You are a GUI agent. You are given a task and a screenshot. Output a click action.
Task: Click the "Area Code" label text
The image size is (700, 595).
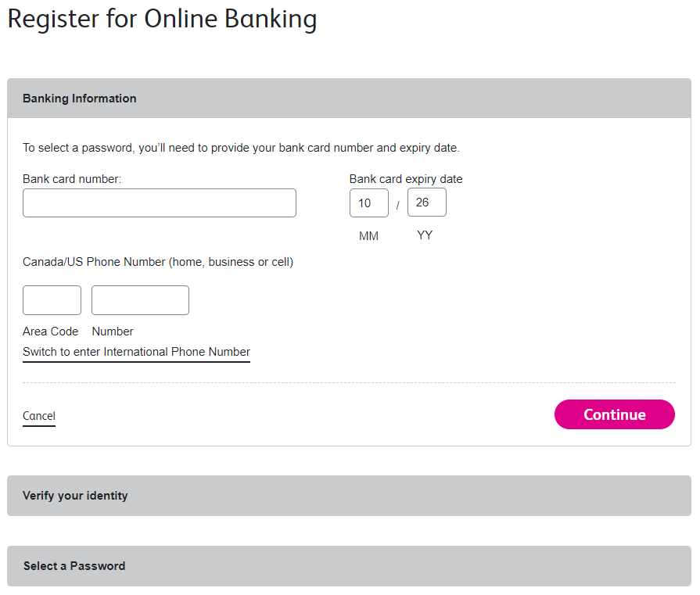pos(51,332)
